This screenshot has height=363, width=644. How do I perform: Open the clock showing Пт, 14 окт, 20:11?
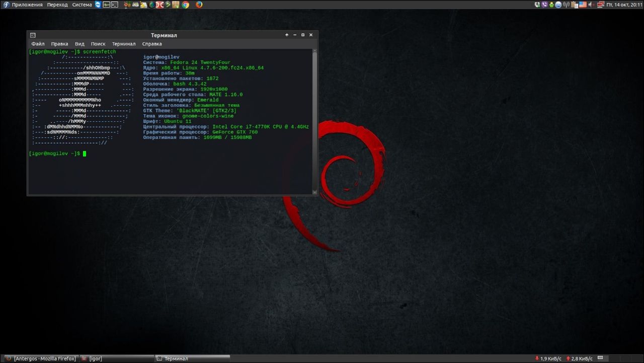pos(624,5)
